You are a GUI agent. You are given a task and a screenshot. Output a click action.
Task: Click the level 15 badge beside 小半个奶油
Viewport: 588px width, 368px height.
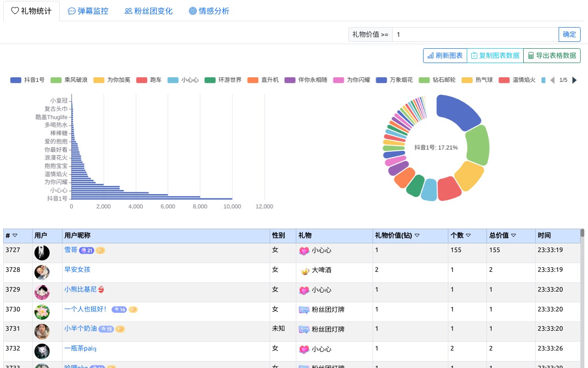[106, 329]
